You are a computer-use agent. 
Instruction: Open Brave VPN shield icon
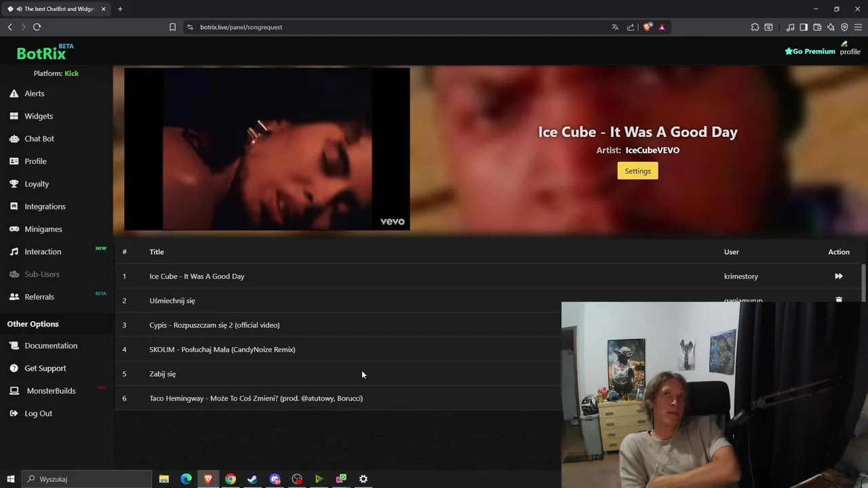(x=844, y=27)
